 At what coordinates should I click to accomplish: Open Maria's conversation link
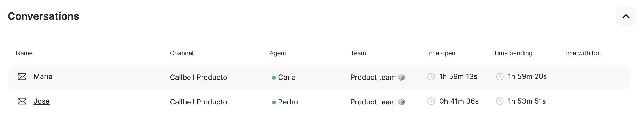(x=43, y=76)
